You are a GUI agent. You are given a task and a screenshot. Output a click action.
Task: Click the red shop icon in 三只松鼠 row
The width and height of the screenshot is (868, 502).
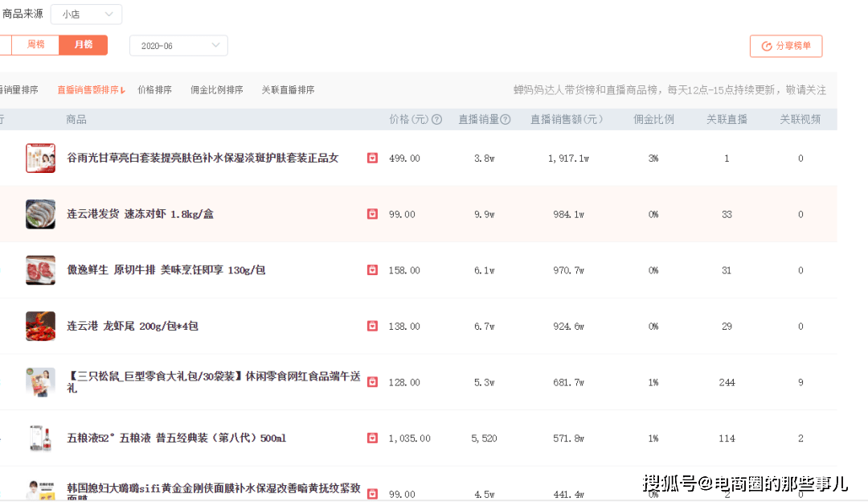tap(372, 382)
